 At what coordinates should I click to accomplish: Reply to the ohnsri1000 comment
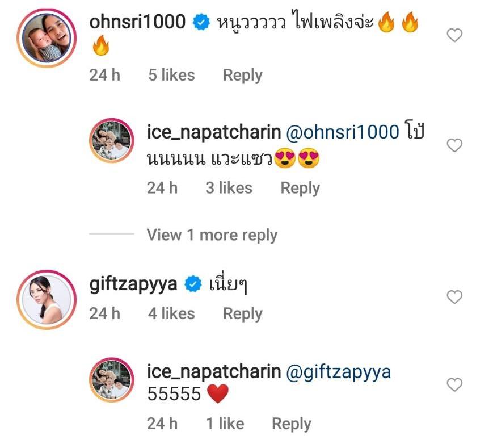[242, 76]
